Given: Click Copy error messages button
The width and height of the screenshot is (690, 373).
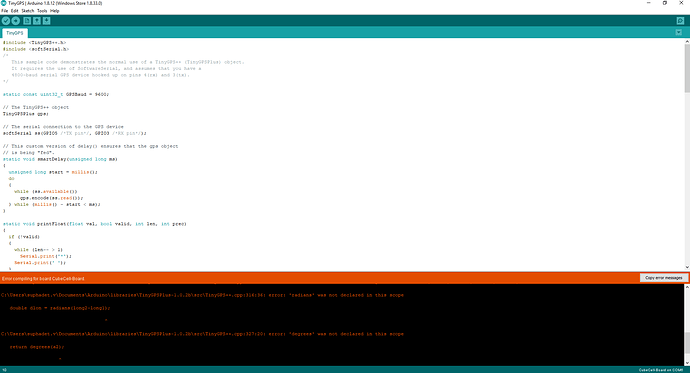Looking at the screenshot, I should 664,278.
